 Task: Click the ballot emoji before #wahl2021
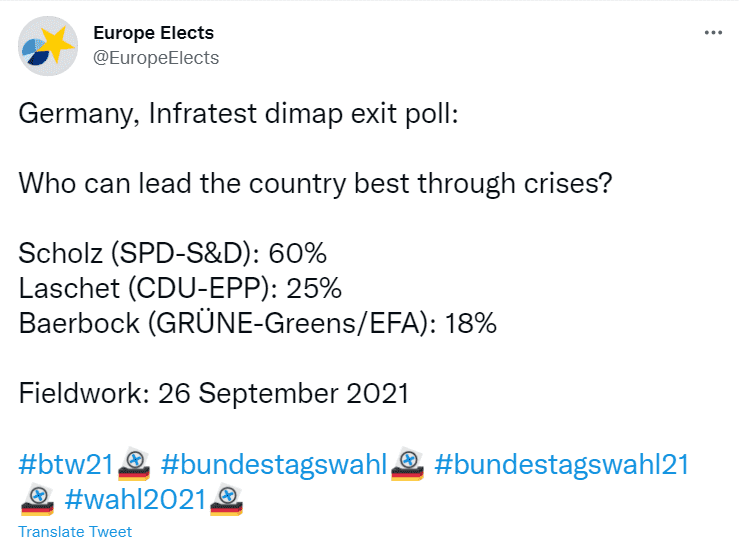(x=39, y=497)
